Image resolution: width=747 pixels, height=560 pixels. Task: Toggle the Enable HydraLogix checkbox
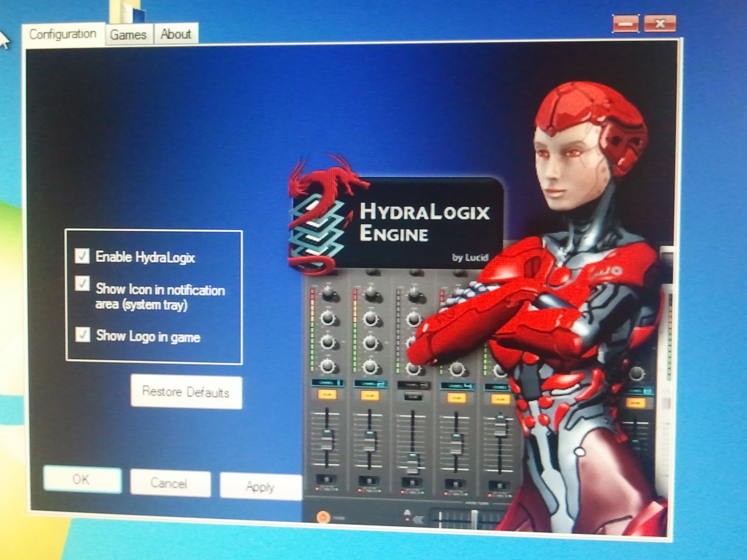(x=82, y=256)
